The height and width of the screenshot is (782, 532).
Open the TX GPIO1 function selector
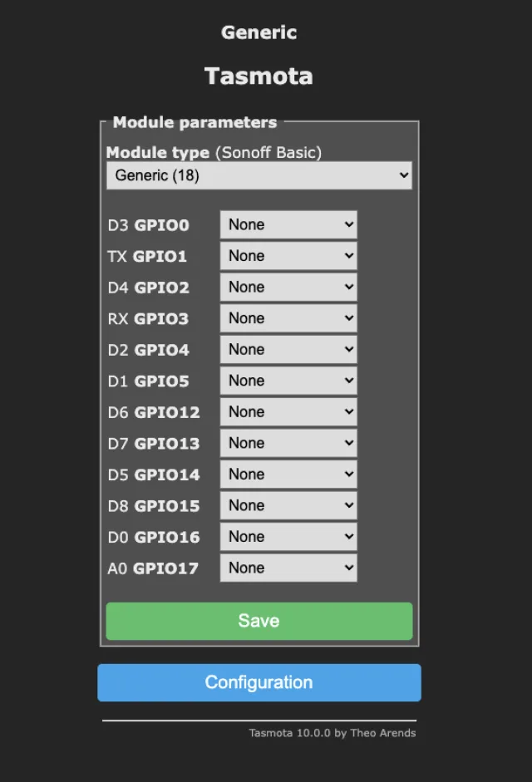click(x=288, y=256)
